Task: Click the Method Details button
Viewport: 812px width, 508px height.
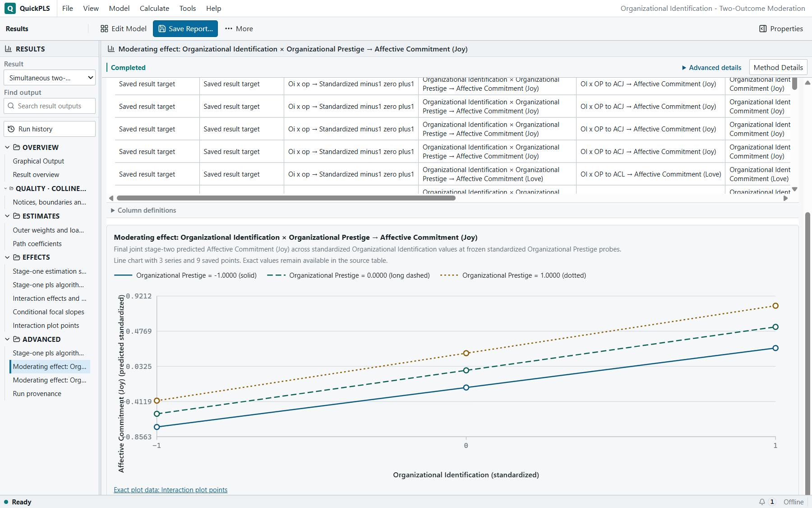Action: pos(778,67)
